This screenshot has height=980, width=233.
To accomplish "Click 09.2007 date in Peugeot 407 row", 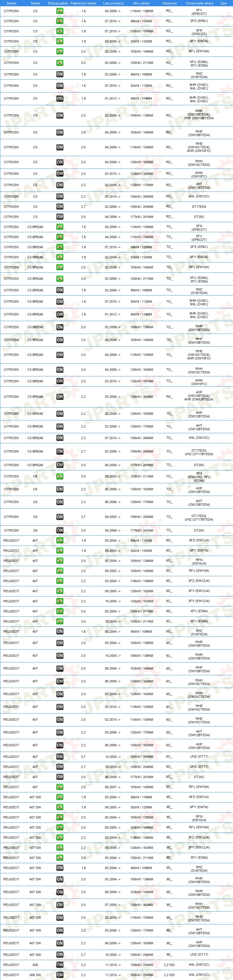I will point(113,787).
